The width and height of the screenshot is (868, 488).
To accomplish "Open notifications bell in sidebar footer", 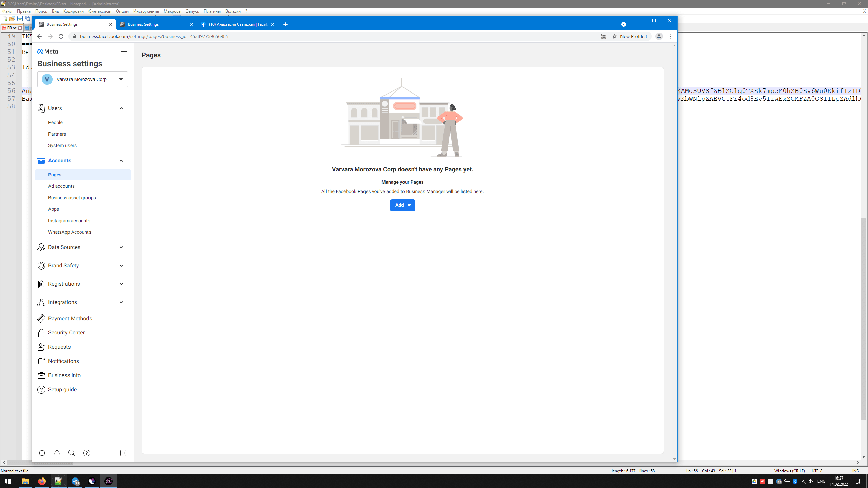I will pyautogui.click(x=57, y=453).
